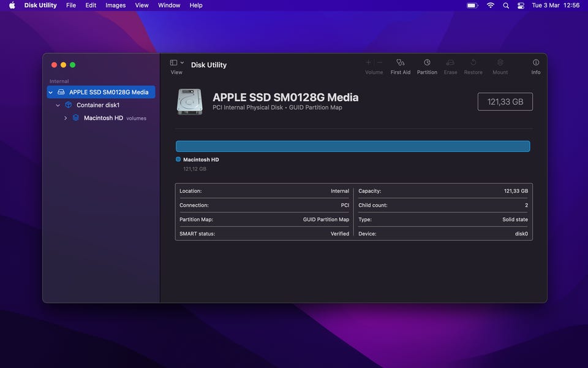Viewport: 588px width, 368px height.
Task: Open the Window menu
Action: (x=169, y=6)
